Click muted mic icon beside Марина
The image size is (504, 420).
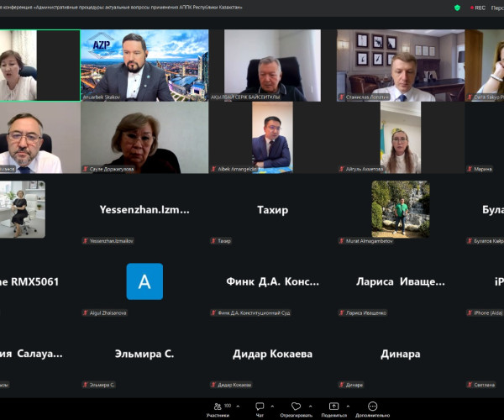click(470, 169)
